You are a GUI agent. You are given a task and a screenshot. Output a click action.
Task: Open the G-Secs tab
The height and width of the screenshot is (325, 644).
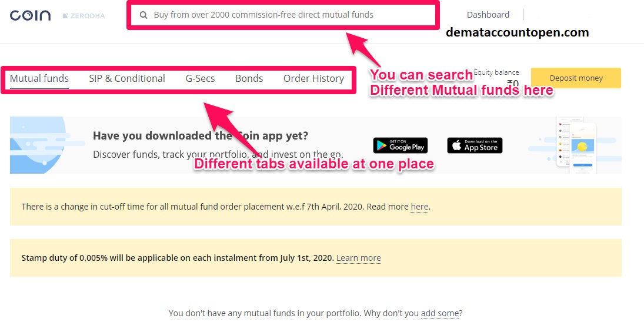click(200, 78)
